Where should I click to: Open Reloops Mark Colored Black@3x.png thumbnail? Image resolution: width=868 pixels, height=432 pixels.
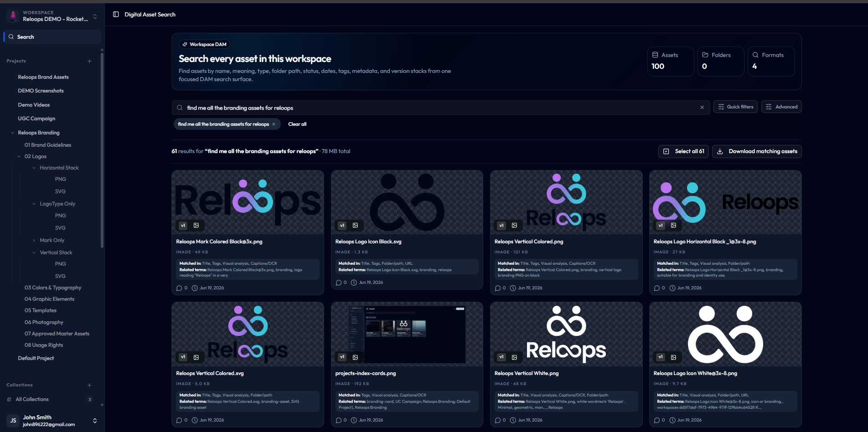(x=248, y=202)
